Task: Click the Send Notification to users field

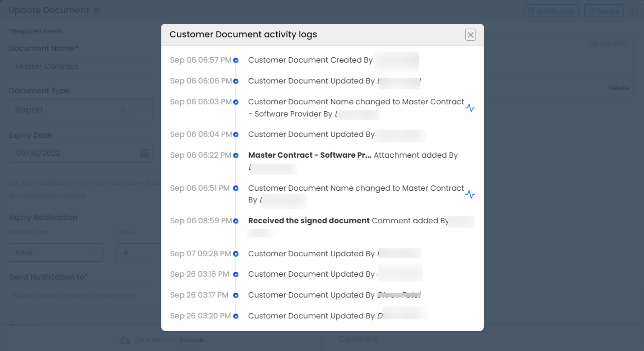Action: tap(83, 296)
